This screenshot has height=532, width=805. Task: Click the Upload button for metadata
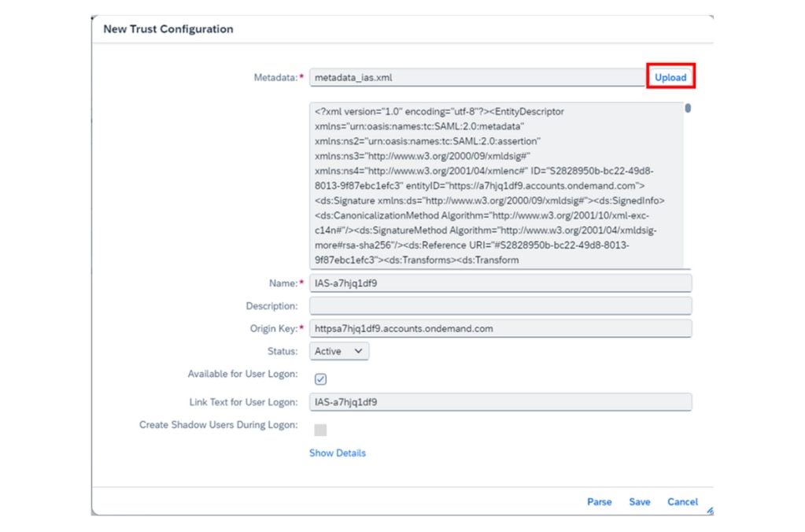pos(670,77)
